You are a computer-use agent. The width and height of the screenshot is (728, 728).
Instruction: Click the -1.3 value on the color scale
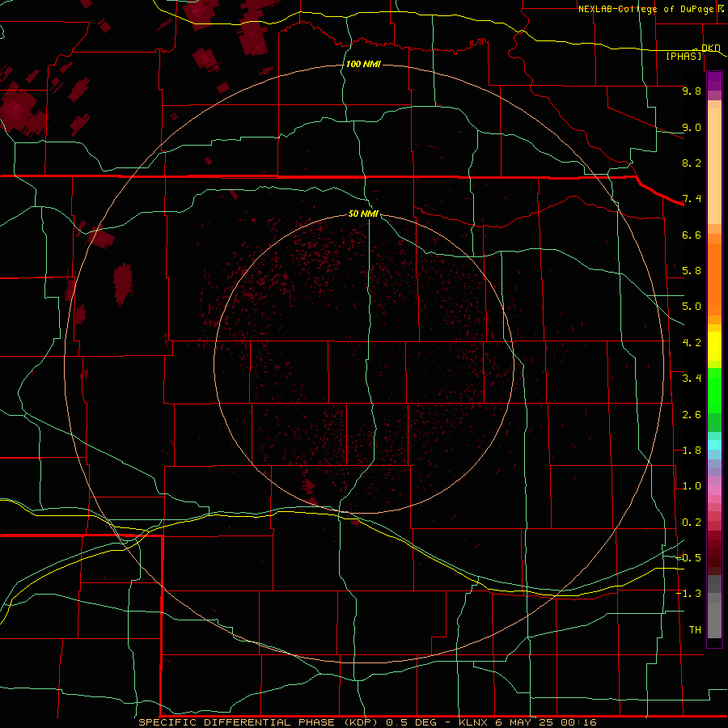[689, 594]
